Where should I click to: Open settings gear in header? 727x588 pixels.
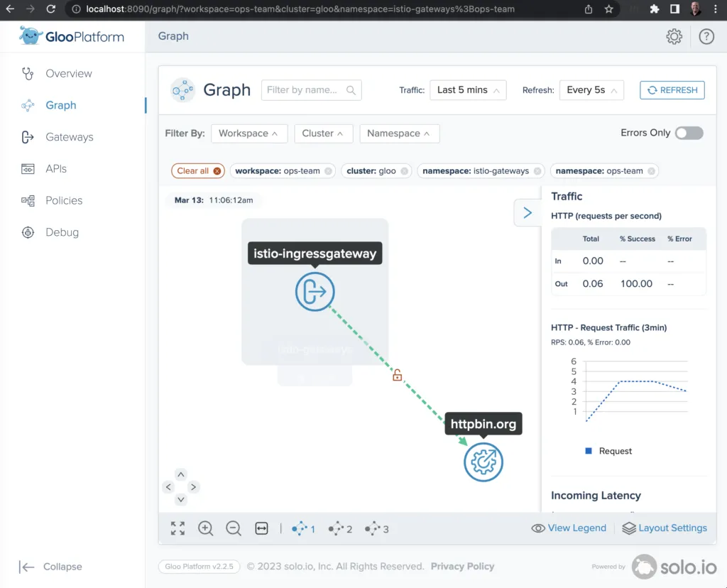pyautogui.click(x=674, y=37)
